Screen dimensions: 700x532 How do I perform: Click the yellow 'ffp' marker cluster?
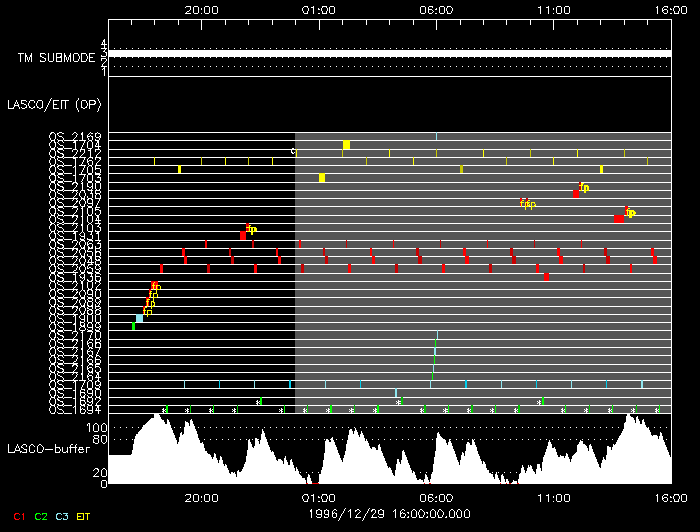point(527,203)
